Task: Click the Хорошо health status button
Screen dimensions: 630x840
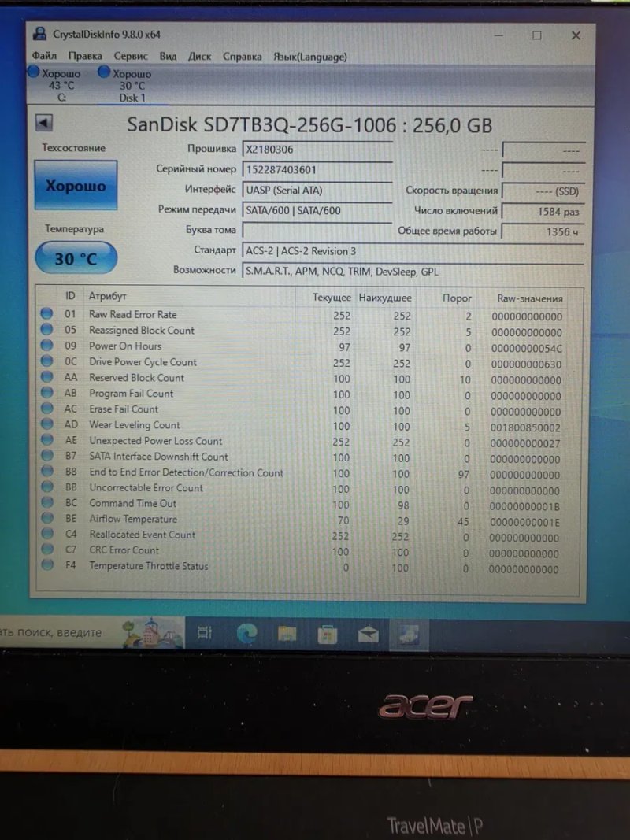Action: pyautogui.click(x=76, y=185)
